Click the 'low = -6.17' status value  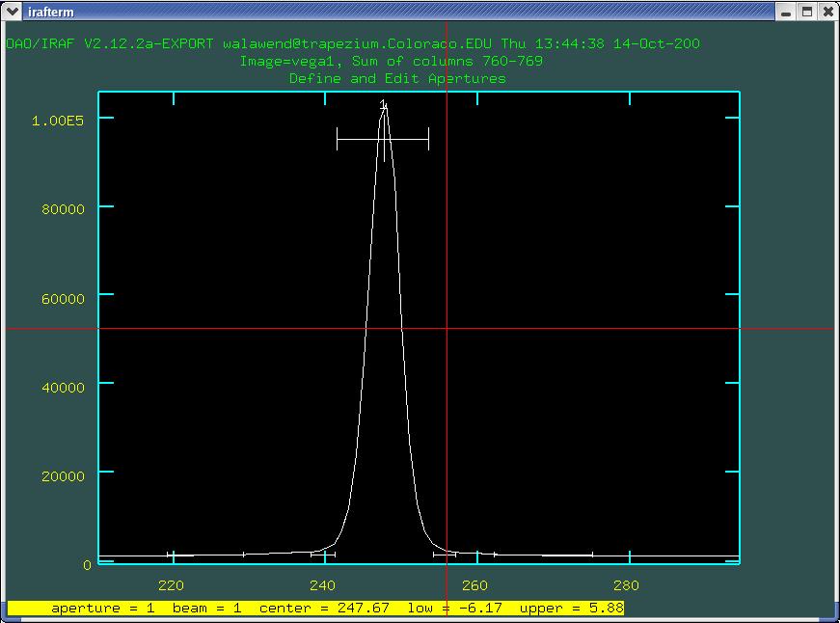pyautogui.click(x=455, y=608)
